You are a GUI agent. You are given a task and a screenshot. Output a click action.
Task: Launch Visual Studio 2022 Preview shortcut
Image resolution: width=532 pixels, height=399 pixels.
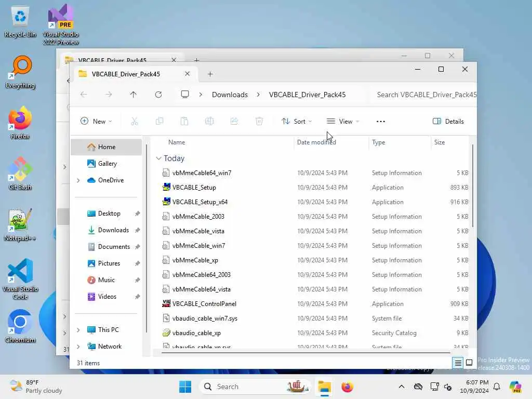click(x=61, y=24)
